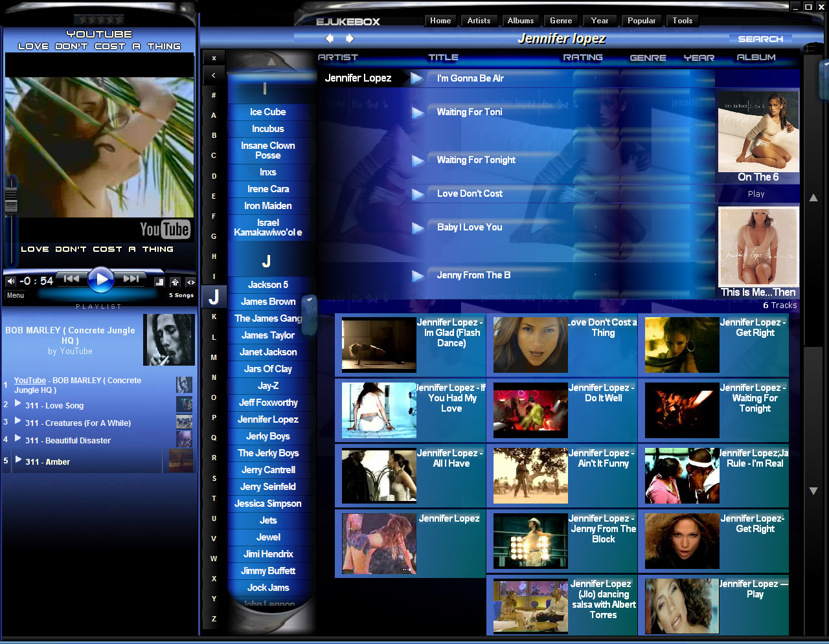Open the Ain't It Funny video thumbnail

click(530, 476)
